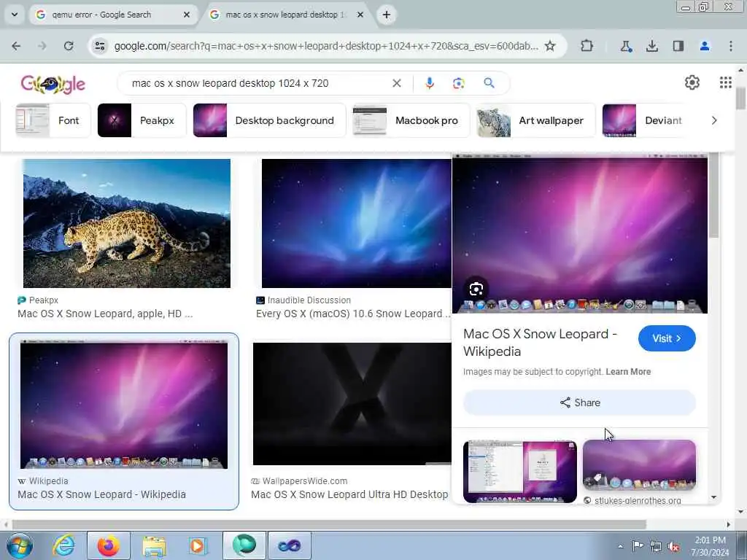Open related image with Finder window screenshot
This screenshot has height=560, width=747.
[519, 472]
